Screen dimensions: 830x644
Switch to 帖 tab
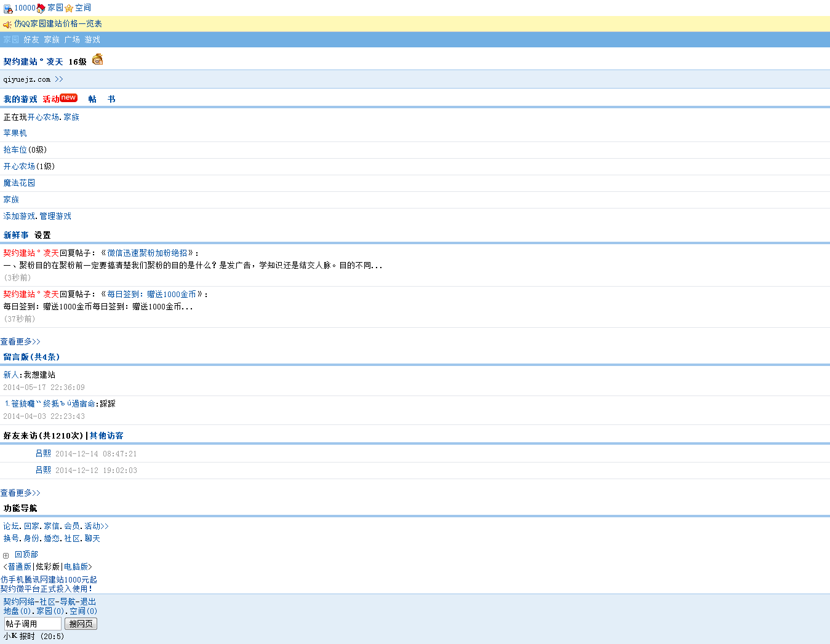pos(92,99)
